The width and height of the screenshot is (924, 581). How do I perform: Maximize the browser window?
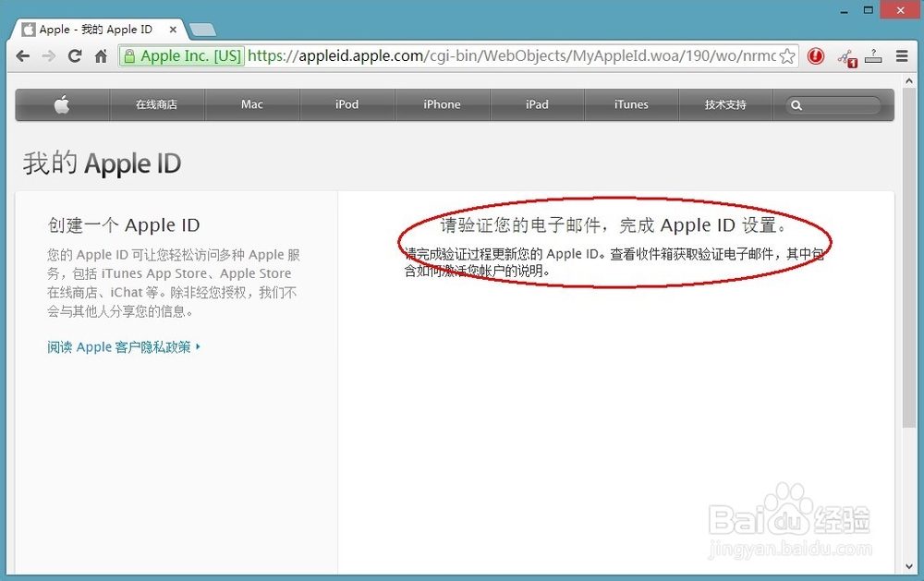[x=868, y=10]
